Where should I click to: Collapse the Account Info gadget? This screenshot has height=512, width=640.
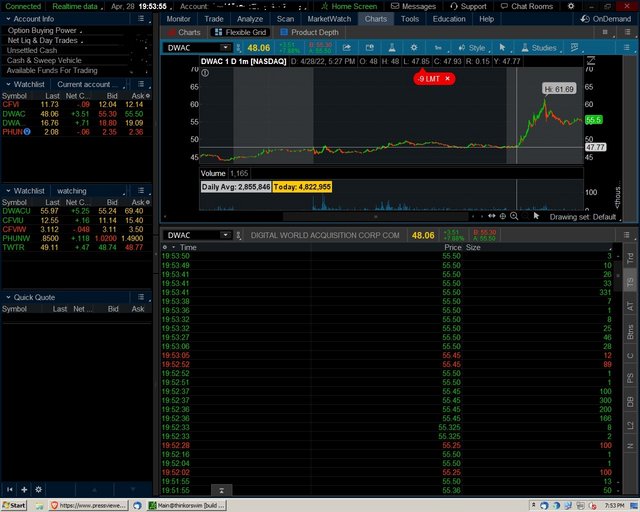point(8,19)
